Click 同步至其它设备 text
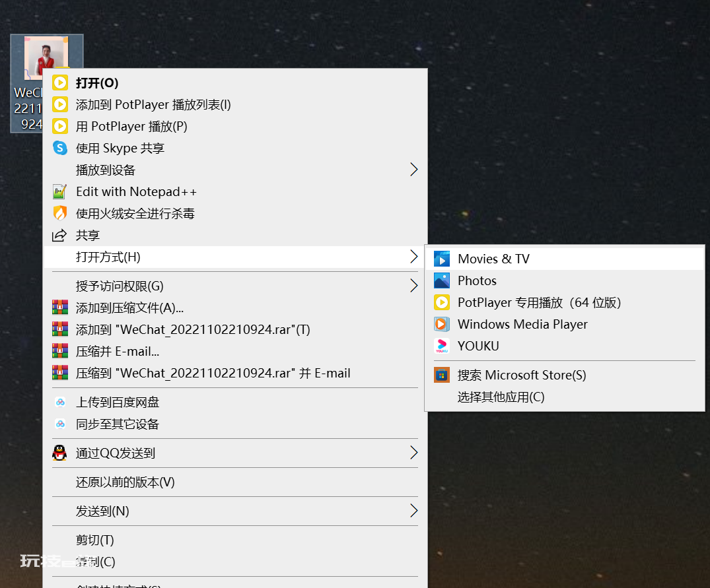This screenshot has width=710, height=588. tap(118, 424)
